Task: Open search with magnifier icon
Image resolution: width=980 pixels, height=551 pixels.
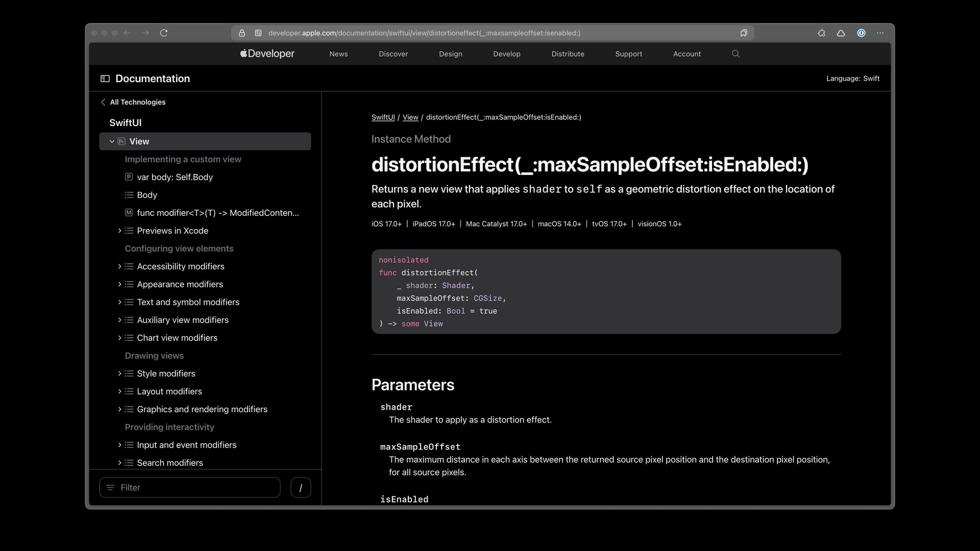Action: [736, 54]
